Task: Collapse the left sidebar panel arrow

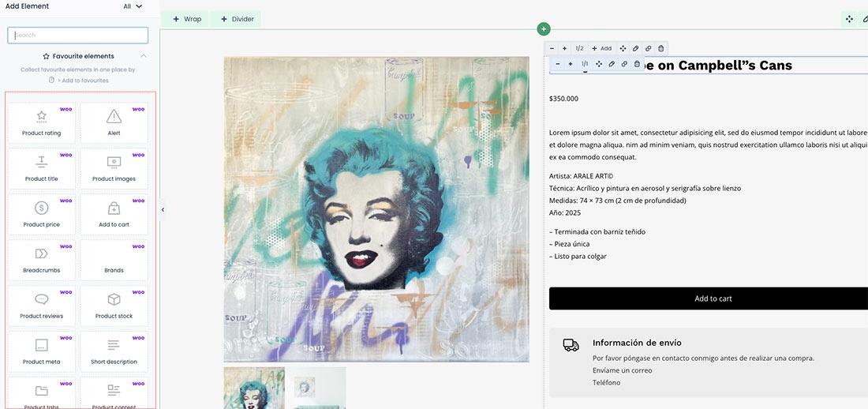Action: [163, 210]
